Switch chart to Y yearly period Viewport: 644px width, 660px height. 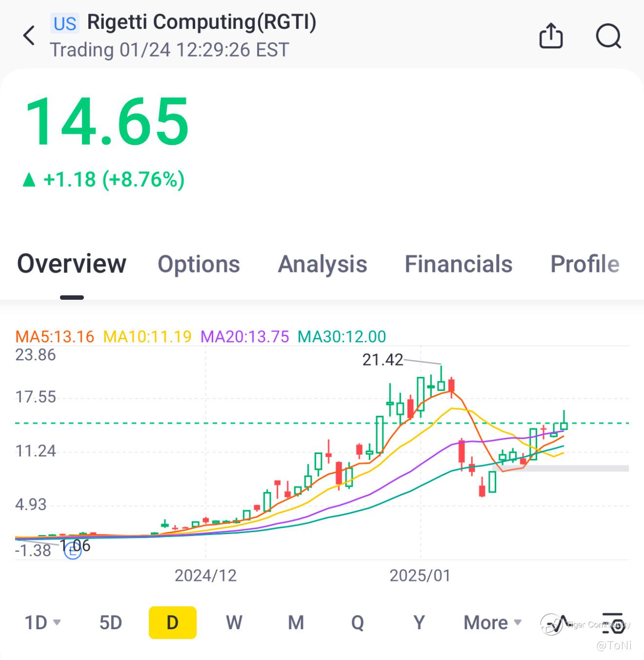click(x=419, y=623)
